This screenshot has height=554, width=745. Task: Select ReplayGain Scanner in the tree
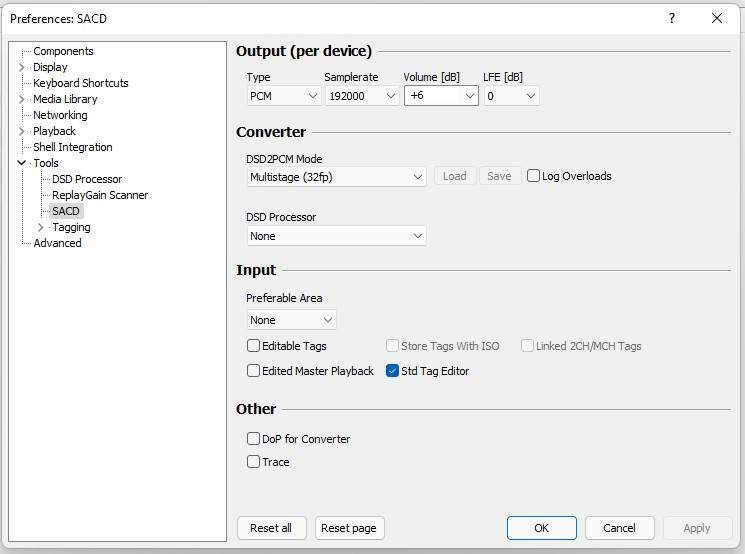click(100, 195)
